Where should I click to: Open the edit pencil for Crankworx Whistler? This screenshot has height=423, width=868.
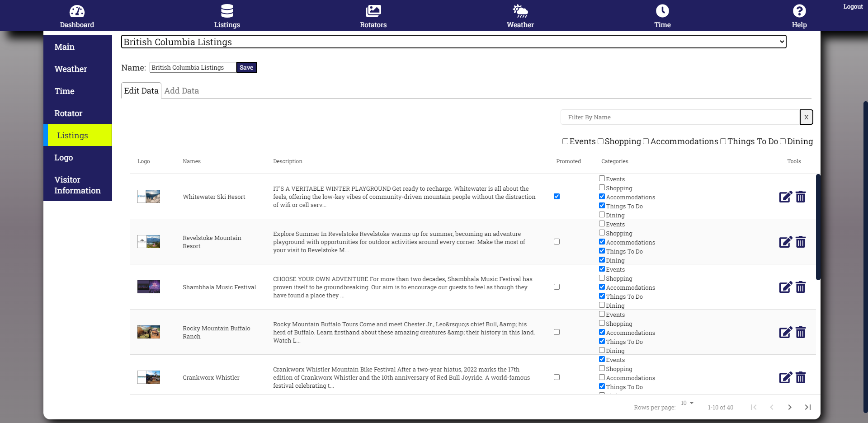coord(785,377)
